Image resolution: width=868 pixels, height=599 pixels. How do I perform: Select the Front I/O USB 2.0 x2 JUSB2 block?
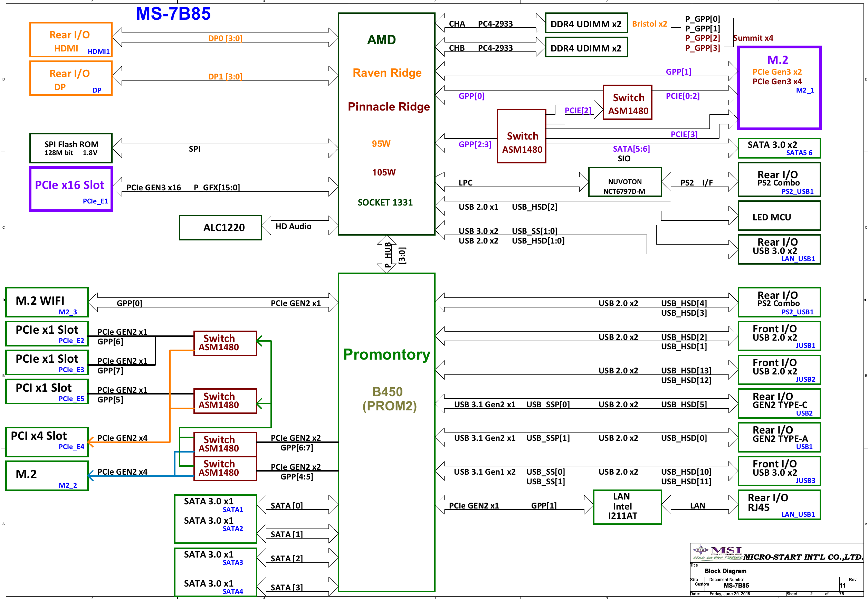pyautogui.click(x=780, y=370)
